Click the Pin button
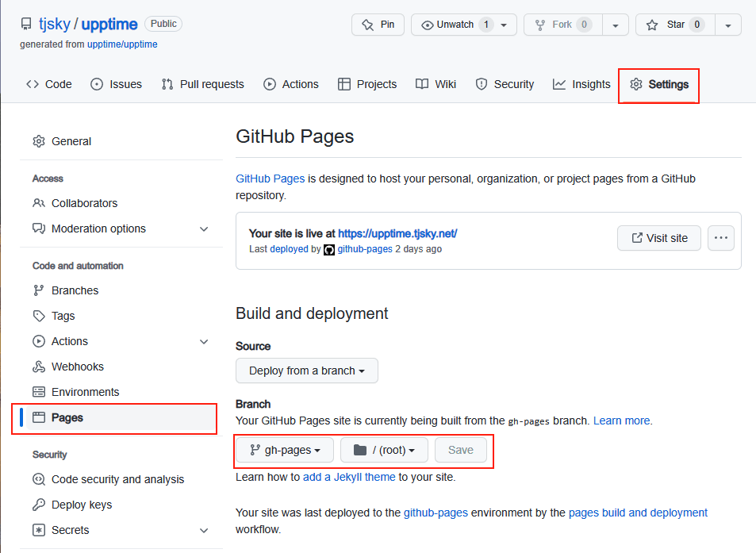 pos(378,25)
